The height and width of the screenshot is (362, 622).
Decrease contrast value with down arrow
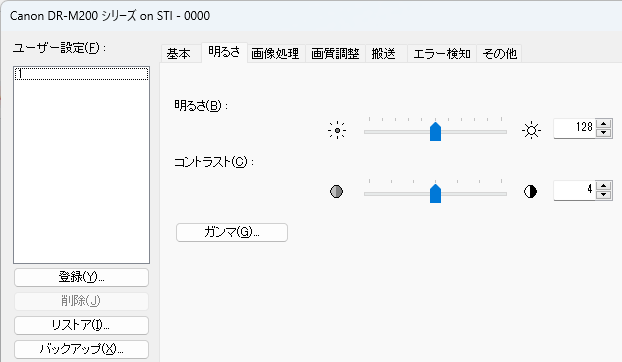click(x=603, y=195)
